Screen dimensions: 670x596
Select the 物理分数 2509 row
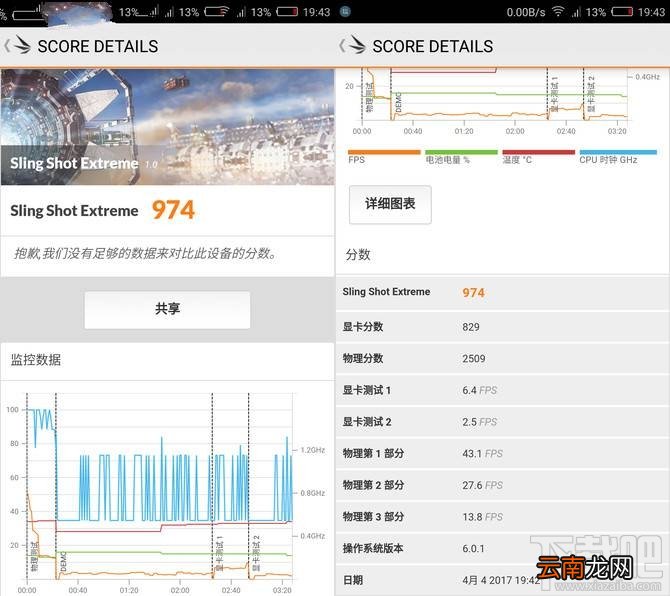click(x=502, y=358)
